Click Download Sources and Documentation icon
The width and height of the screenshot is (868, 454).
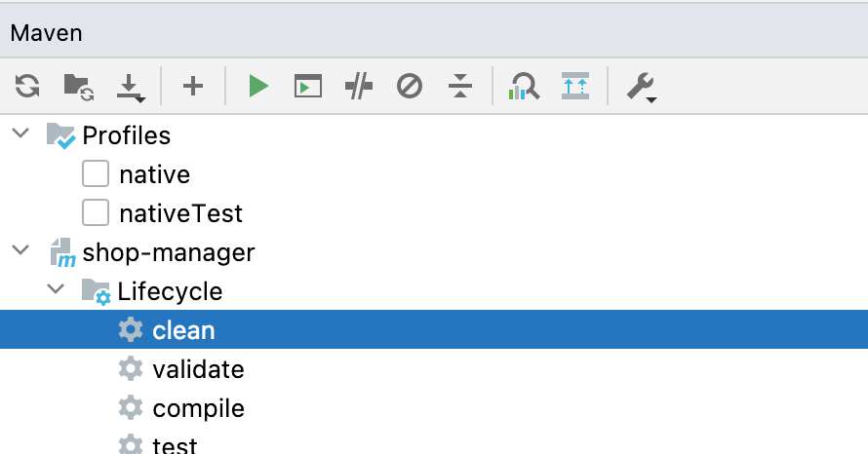(x=130, y=88)
